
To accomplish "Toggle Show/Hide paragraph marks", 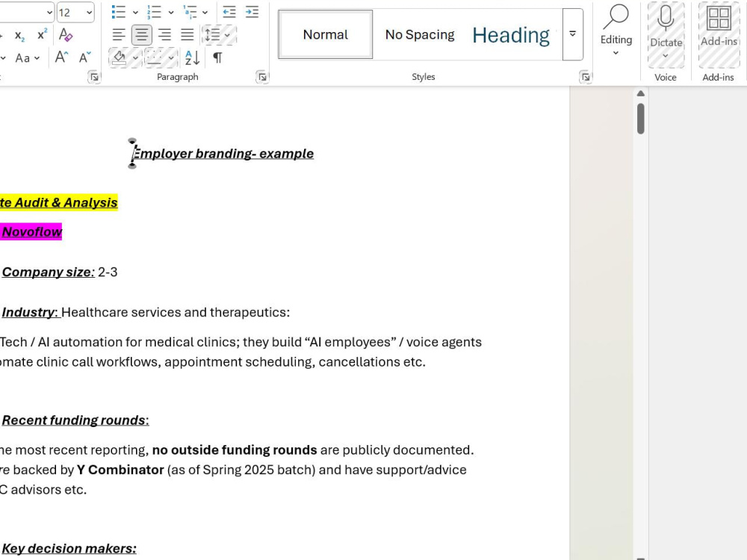I will [217, 57].
